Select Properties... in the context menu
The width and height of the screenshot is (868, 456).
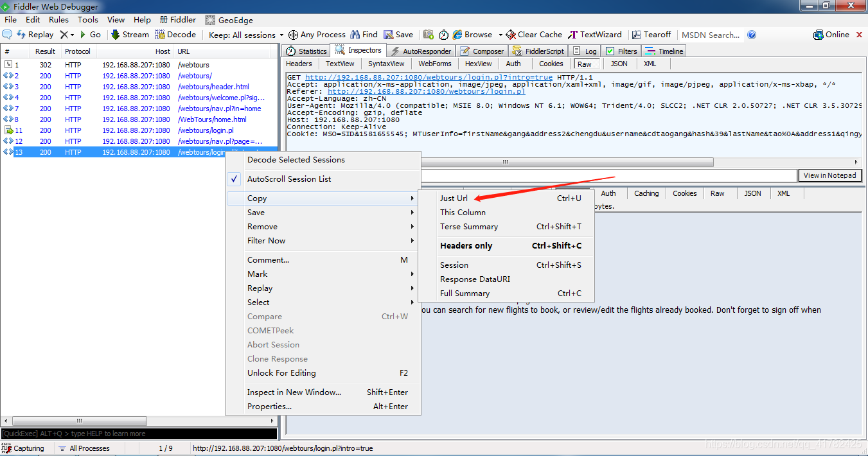coord(324,407)
